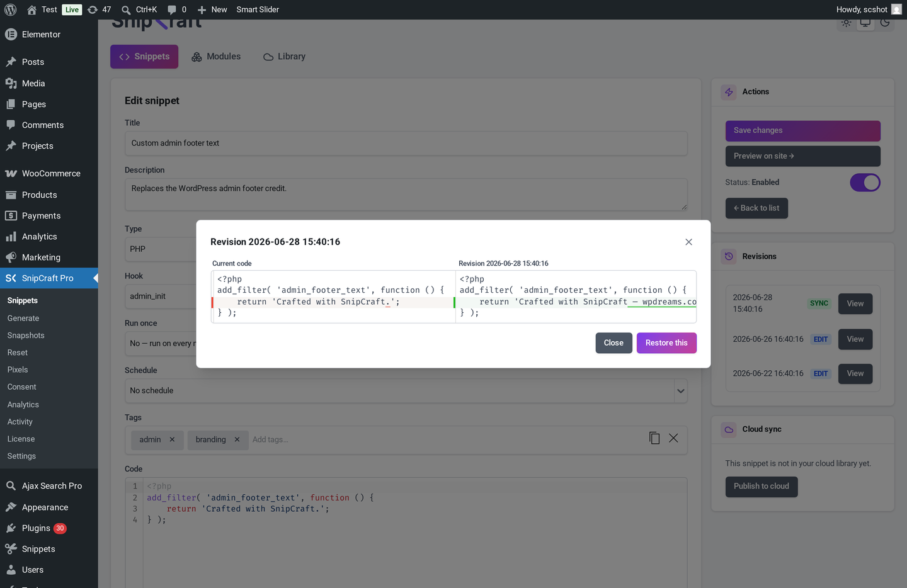Open the Test site home link
The width and height of the screenshot is (907, 588).
pos(42,9)
